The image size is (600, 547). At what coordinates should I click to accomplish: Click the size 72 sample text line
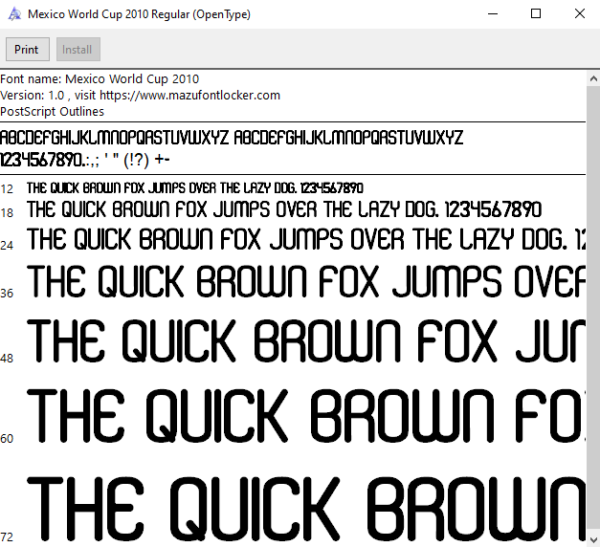tap(306, 509)
